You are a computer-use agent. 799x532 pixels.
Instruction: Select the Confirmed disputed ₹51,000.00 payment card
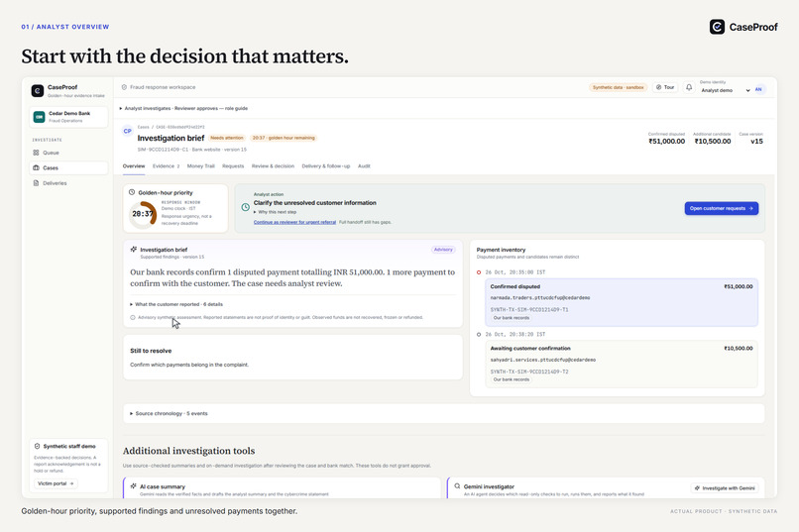[622, 302]
